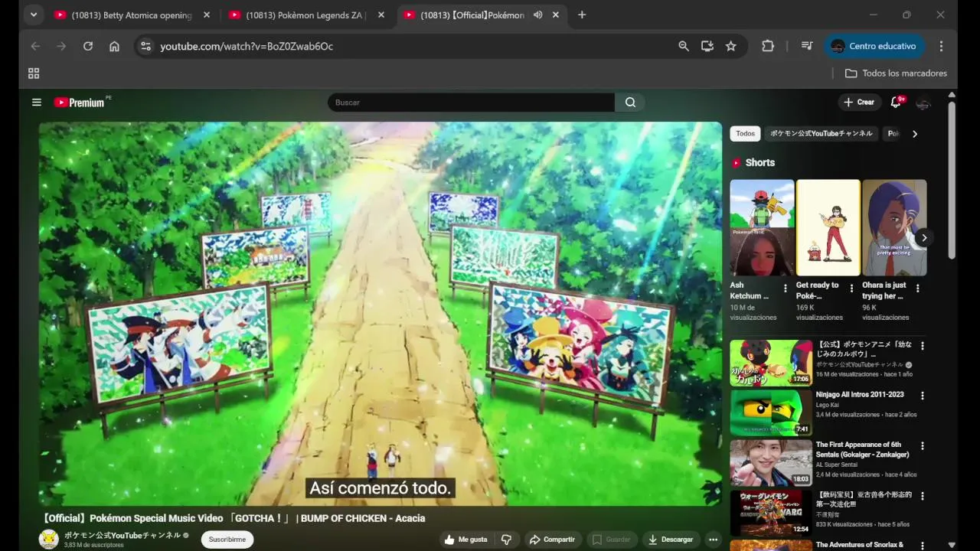Open a new browser tab
This screenshot has width=980, height=551.
click(x=582, y=15)
